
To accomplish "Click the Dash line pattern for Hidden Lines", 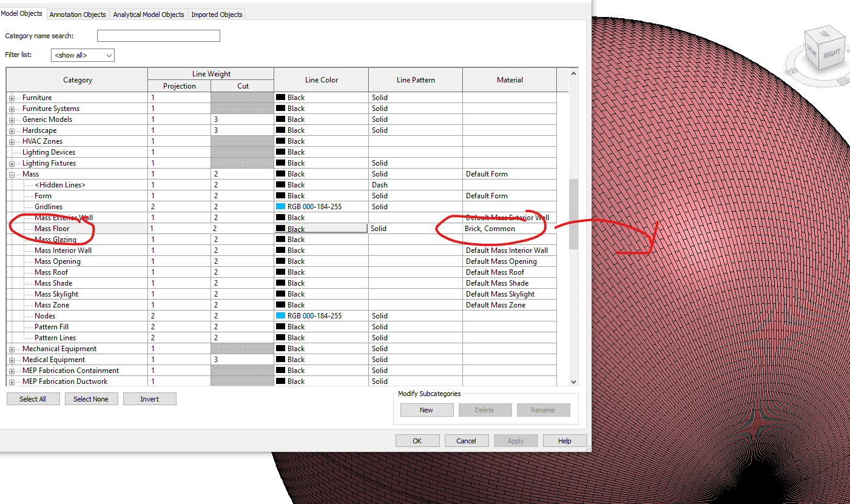I will click(x=416, y=185).
